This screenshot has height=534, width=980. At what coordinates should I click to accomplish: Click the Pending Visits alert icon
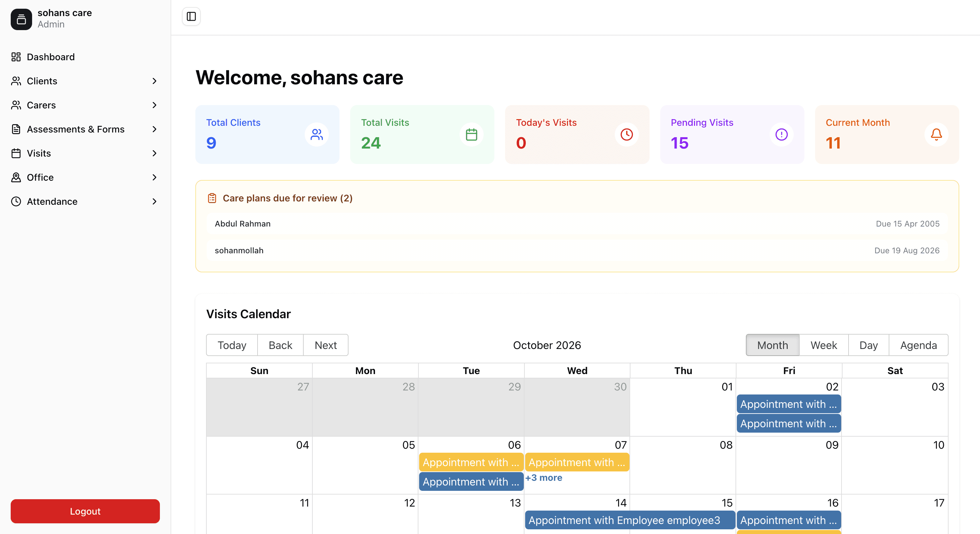click(781, 135)
